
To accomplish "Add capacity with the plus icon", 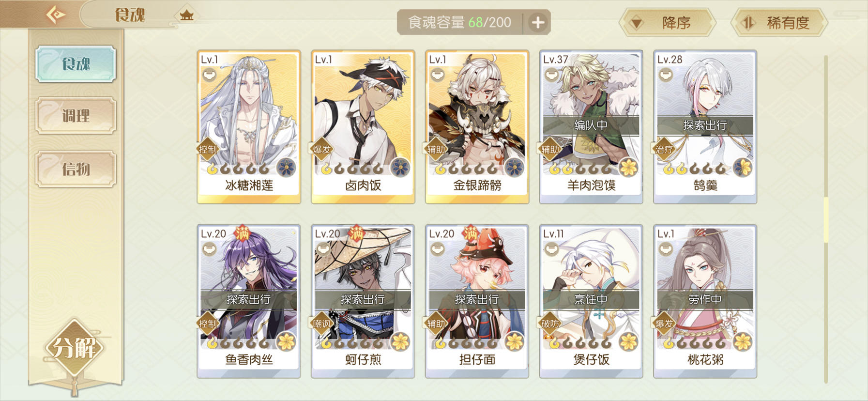I will tap(538, 22).
